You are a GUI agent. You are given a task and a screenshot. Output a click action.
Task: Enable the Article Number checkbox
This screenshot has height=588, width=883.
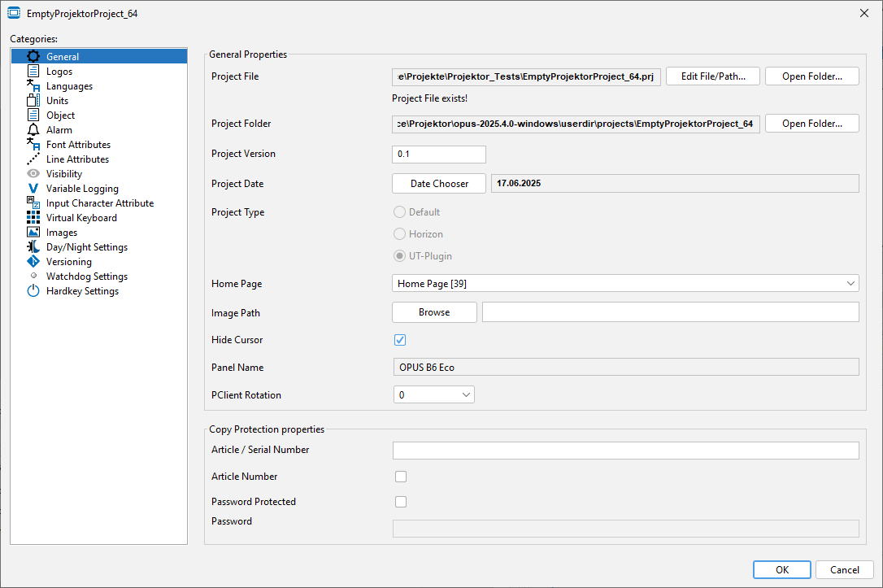(x=400, y=477)
